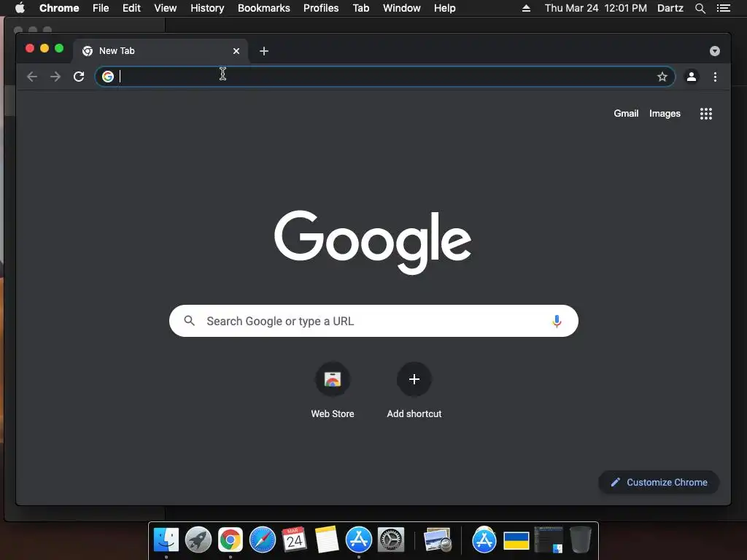Open the Trash in the dock
The width and height of the screenshot is (747, 560).
pos(580,540)
